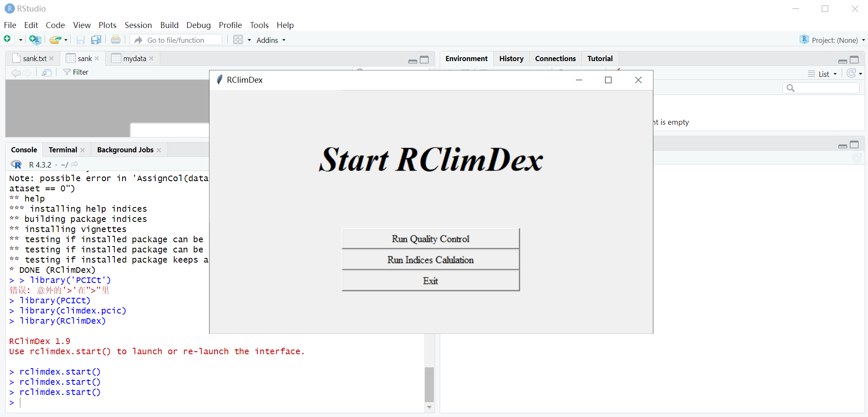Close the Background Jobs tab
Image resolution: width=868 pixels, height=417 pixels.
click(159, 150)
